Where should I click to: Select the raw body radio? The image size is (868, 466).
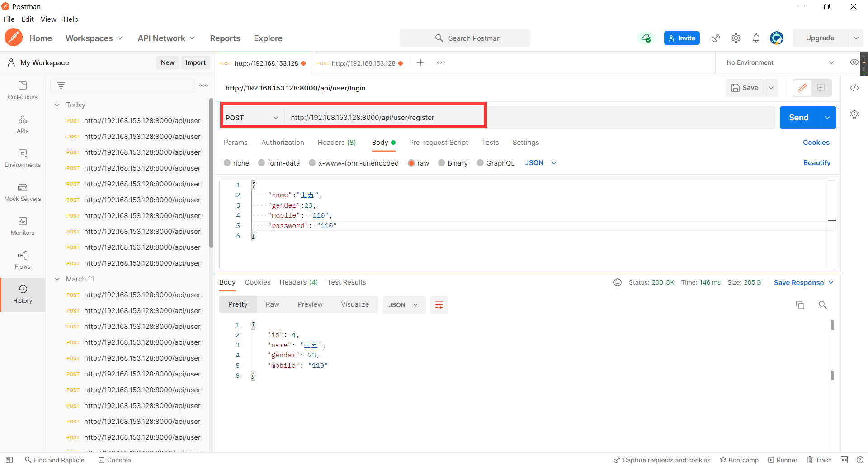click(411, 163)
